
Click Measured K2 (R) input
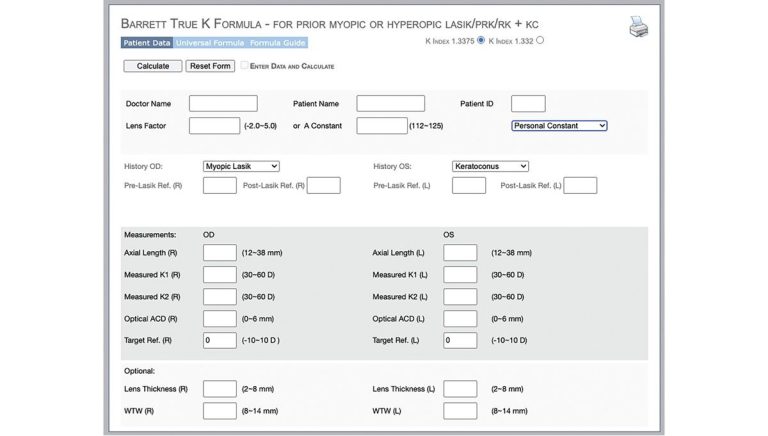click(220, 296)
